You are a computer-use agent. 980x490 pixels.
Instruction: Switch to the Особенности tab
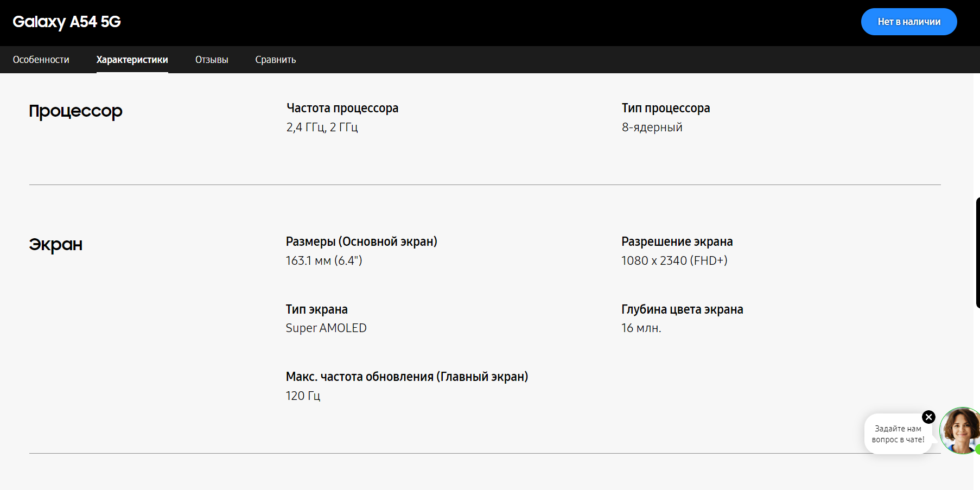[41, 60]
